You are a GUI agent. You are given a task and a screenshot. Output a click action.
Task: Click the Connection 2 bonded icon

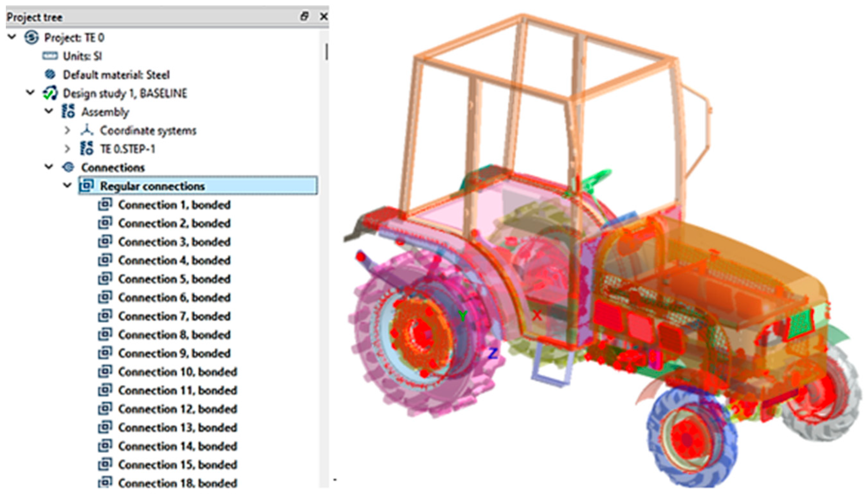[105, 223]
